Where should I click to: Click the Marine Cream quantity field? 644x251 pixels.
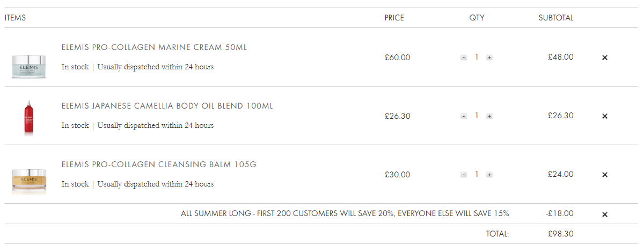click(x=477, y=57)
